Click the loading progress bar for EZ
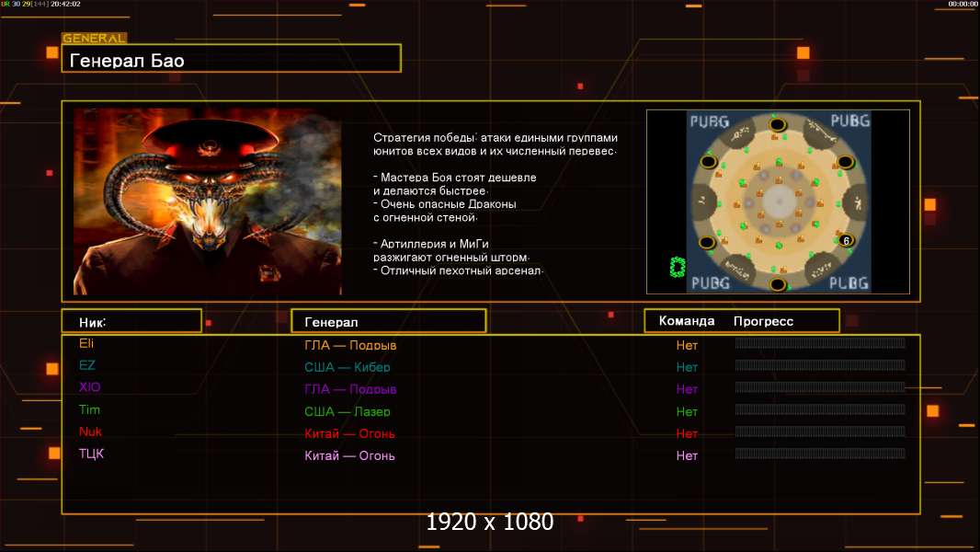Screen dimensions: 980x552 point(819,365)
